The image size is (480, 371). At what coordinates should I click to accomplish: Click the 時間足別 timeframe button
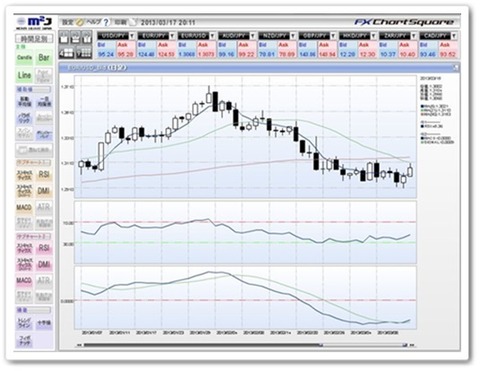(34, 38)
